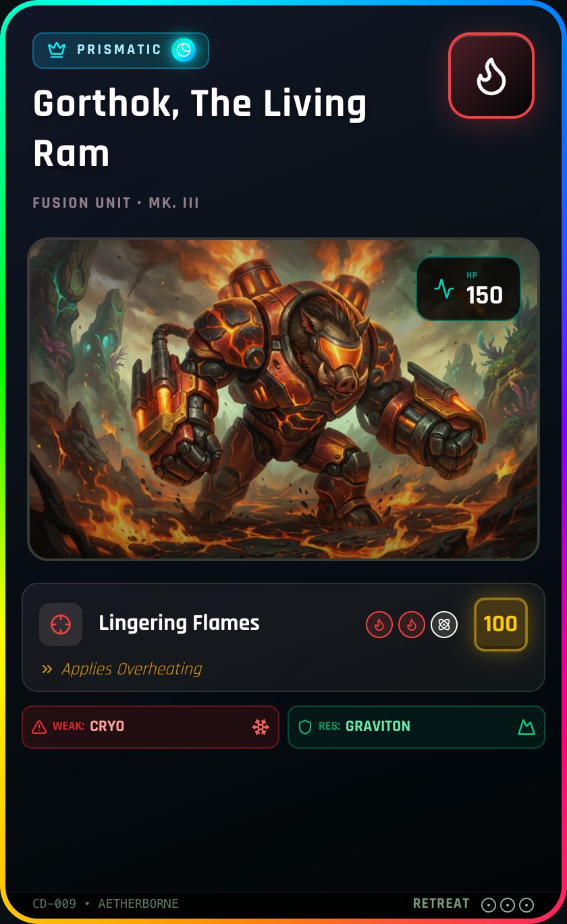Screen dimensions: 567x924
Task: Click the resistance shield icon
Action: (305, 727)
